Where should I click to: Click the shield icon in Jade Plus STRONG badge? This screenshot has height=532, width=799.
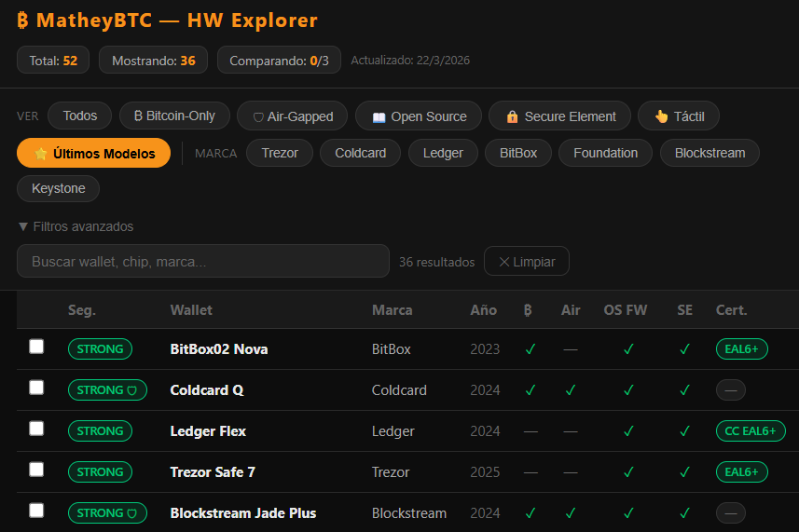pyautogui.click(x=132, y=513)
